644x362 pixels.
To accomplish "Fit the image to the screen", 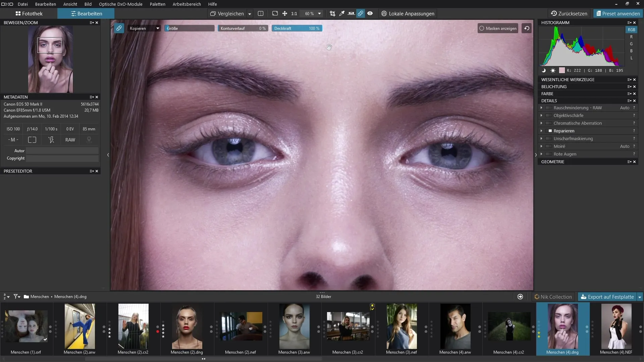I will (x=275, y=13).
